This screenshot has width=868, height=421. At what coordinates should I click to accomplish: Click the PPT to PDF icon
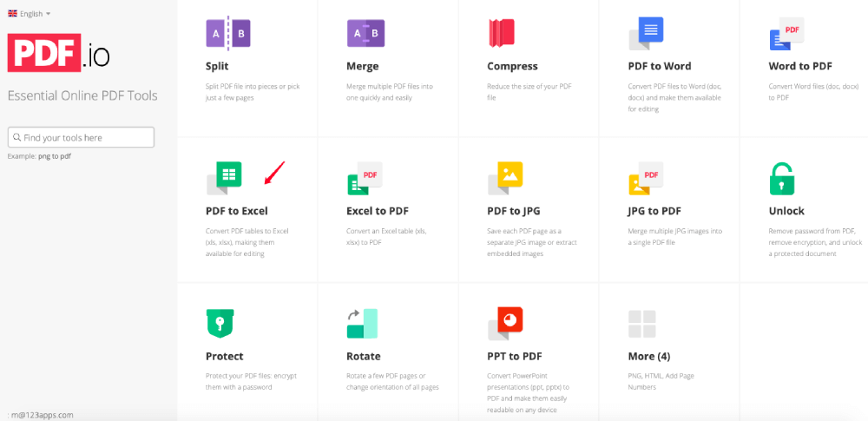(x=505, y=324)
